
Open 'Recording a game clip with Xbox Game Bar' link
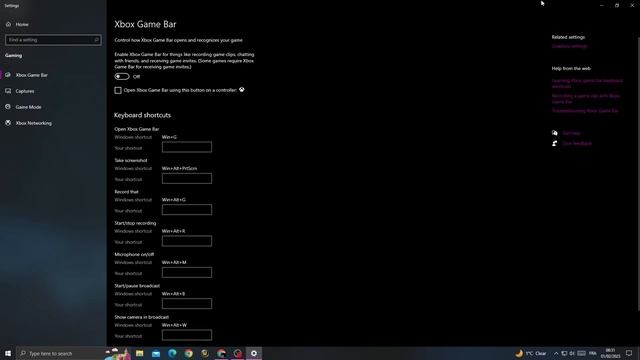tap(586, 99)
